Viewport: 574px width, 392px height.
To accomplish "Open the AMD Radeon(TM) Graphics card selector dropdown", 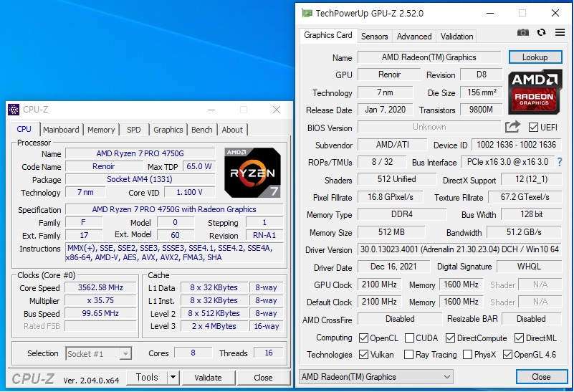I will (x=376, y=377).
